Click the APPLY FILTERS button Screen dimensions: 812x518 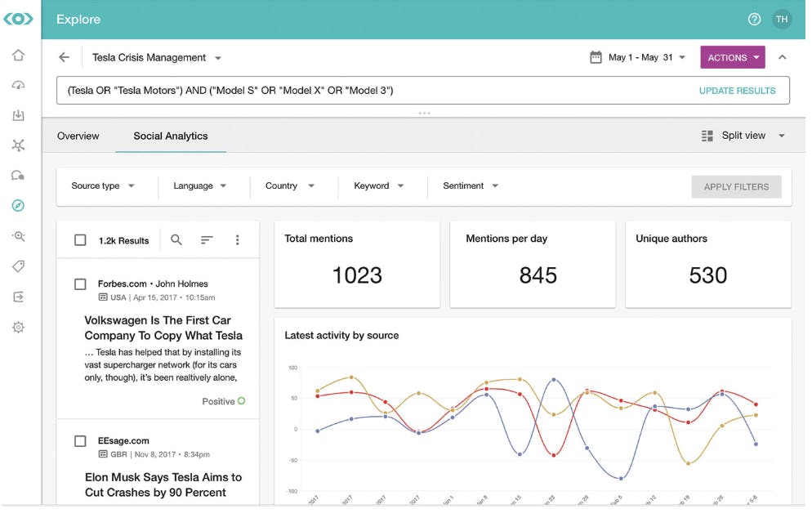coord(736,186)
